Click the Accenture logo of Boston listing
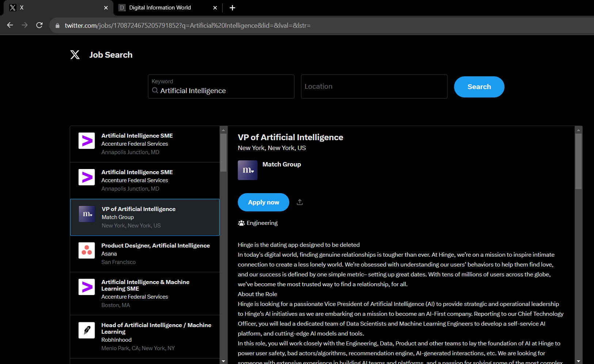 click(87, 287)
